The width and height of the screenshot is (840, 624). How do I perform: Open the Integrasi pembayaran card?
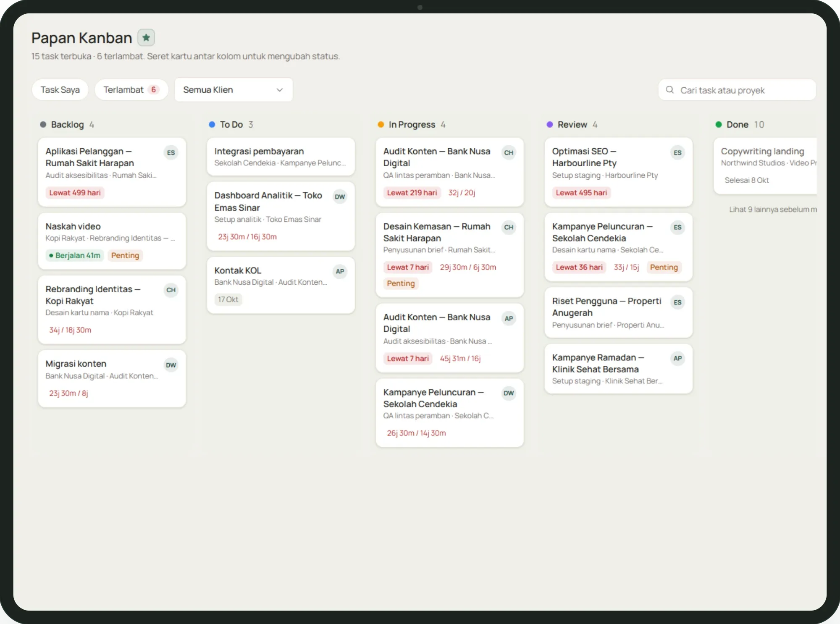tap(281, 157)
